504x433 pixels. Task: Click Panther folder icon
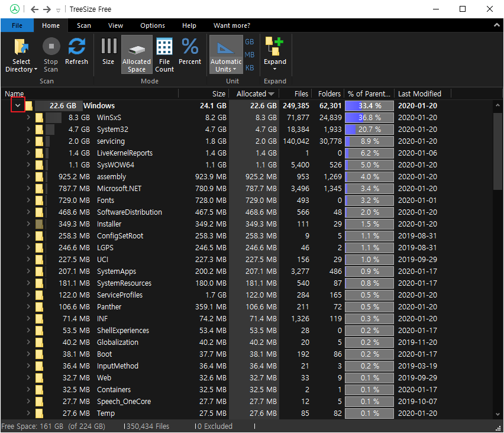point(39,306)
